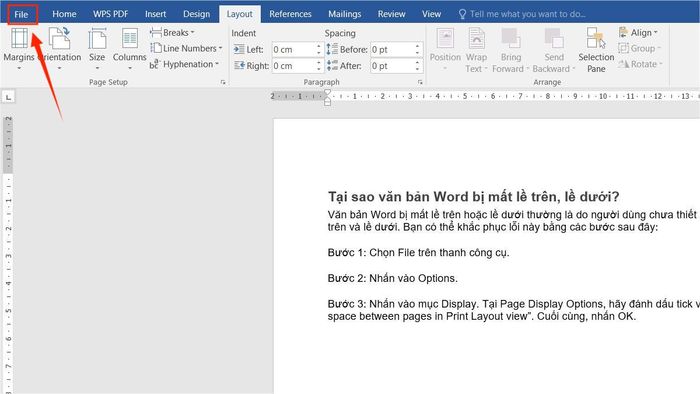Open the Wrap Text button
Screen dimensions: 700x394
[x=476, y=49]
